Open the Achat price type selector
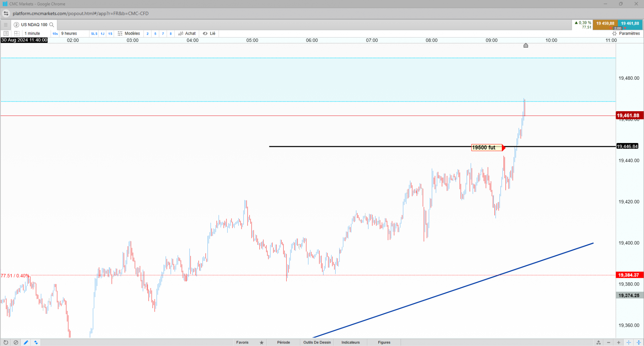 (187, 34)
